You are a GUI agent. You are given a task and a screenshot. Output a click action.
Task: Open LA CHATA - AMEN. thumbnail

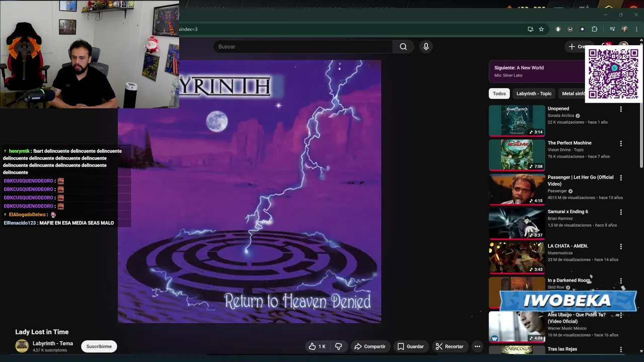[517, 258]
